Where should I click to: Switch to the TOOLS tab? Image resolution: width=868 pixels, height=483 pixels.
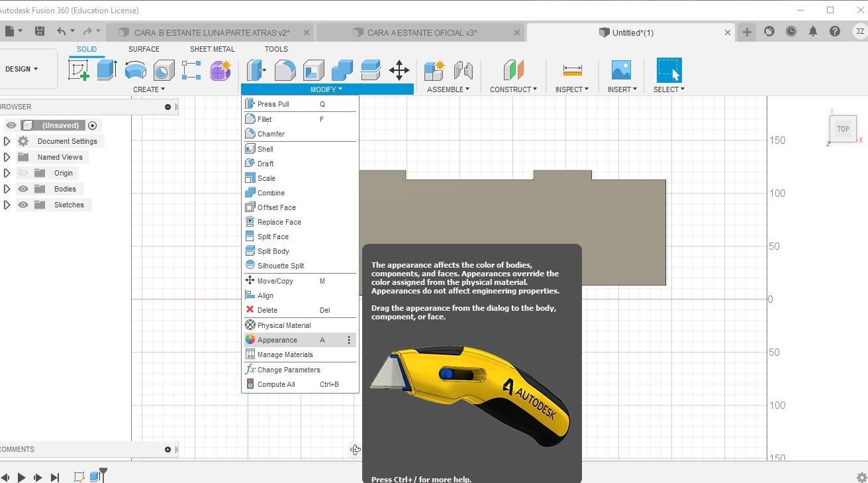[276, 49]
